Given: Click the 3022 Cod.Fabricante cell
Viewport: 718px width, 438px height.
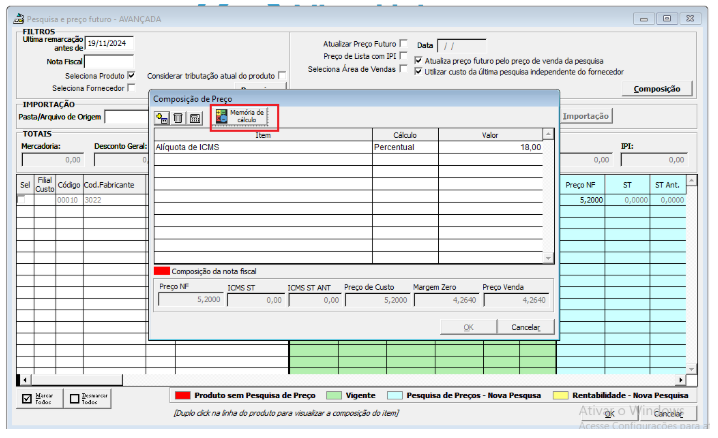Looking at the screenshot, I should click(114, 200).
